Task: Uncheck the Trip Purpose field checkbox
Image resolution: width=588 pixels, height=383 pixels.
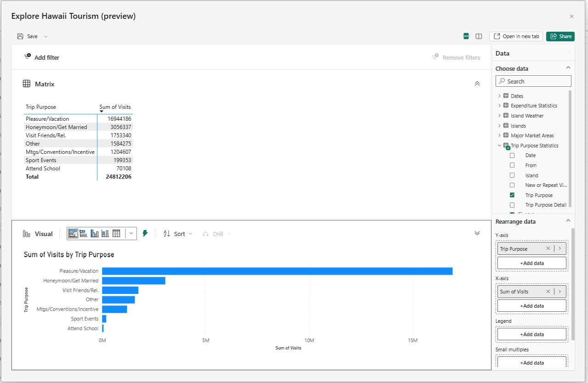Action: 512,195
